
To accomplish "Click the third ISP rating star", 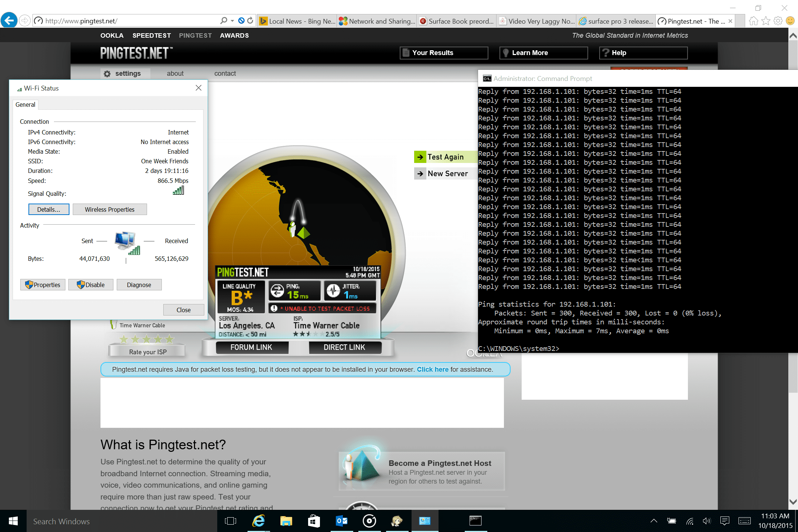I will [x=147, y=339].
